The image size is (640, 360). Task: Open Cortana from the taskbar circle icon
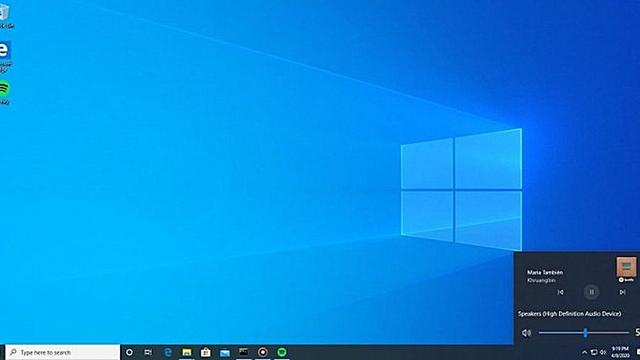coord(129,352)
